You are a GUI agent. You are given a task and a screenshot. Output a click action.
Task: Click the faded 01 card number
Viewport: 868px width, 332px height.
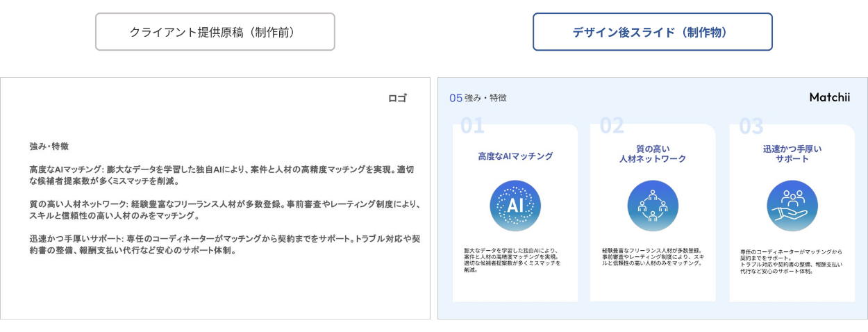pos(472,126)
